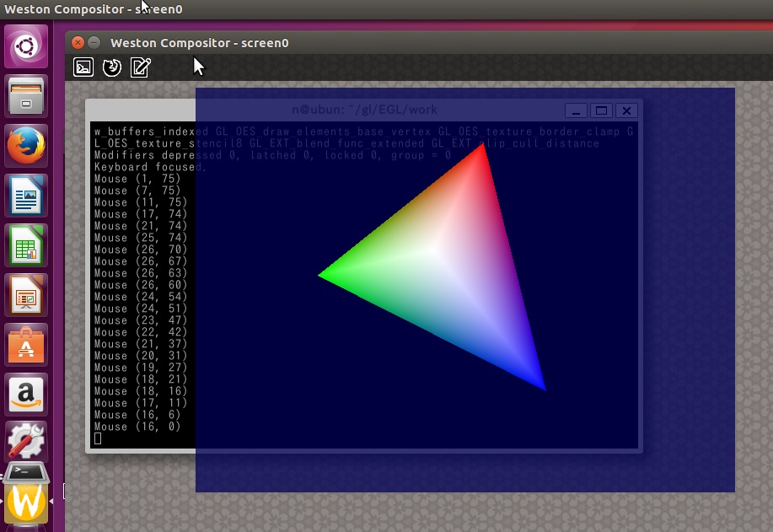Click the n@ubun terminal title bar

364,110
